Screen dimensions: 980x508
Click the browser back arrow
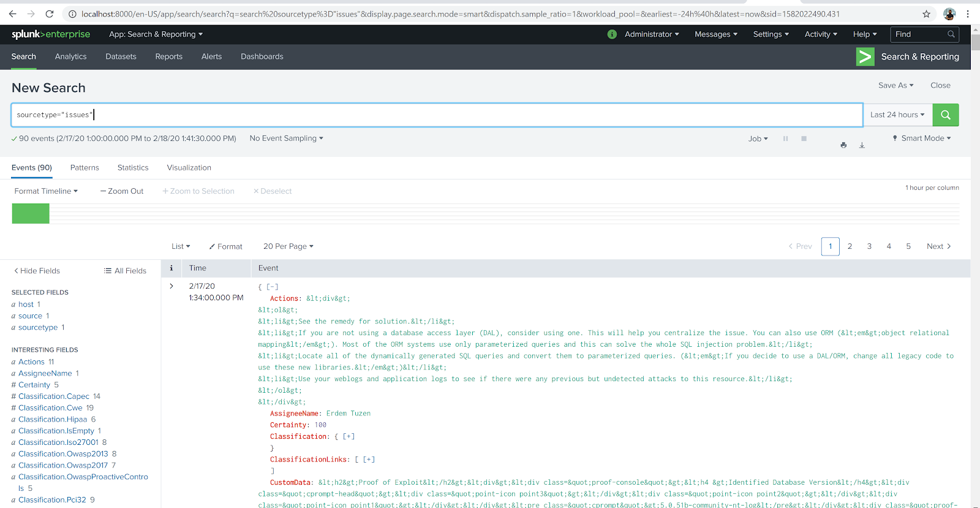click(12, 13)
